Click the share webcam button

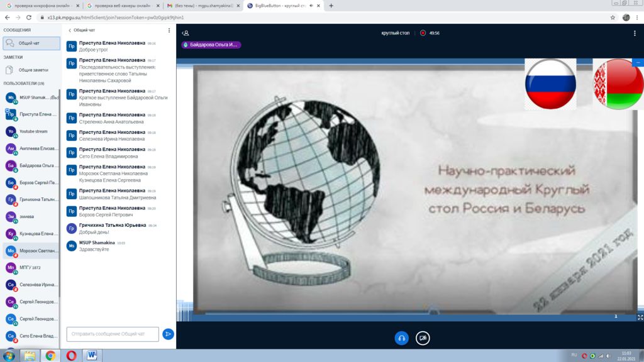click(423, 338)
